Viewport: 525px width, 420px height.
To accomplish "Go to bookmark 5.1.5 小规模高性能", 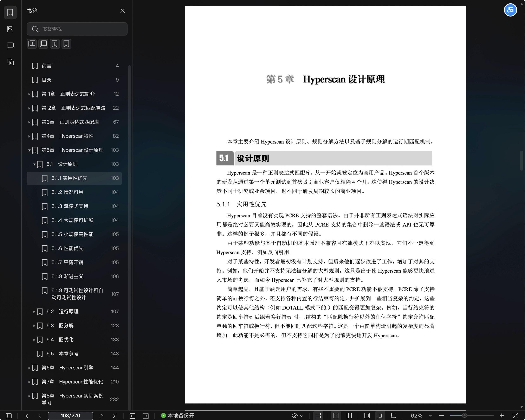I will (x=74, y=234).
